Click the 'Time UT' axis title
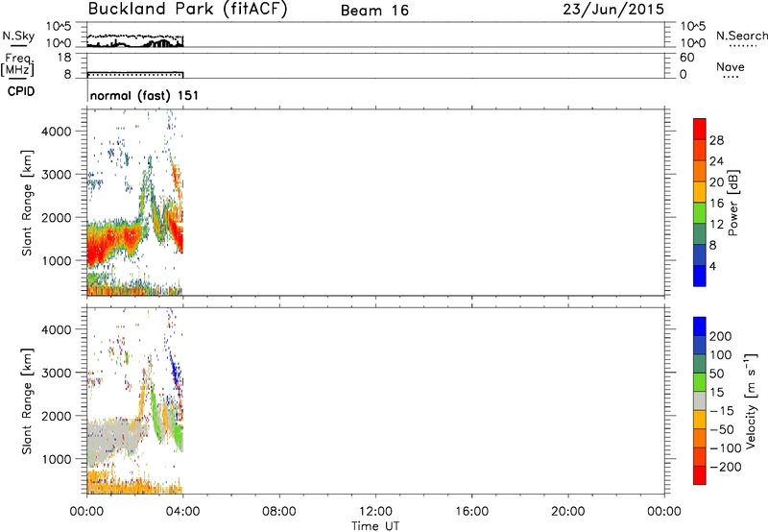The width and height of the screenshot is (768, 532). [375, 526]
